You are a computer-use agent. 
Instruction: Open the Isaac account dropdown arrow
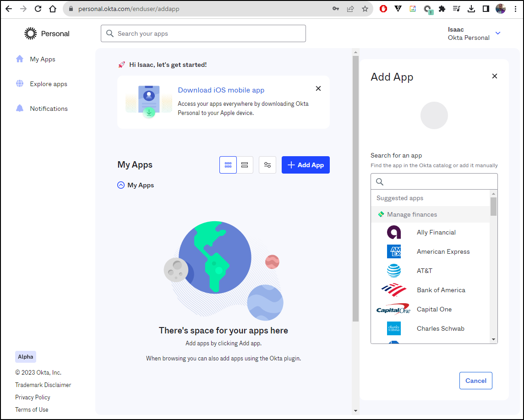click(x=498, y=33)
